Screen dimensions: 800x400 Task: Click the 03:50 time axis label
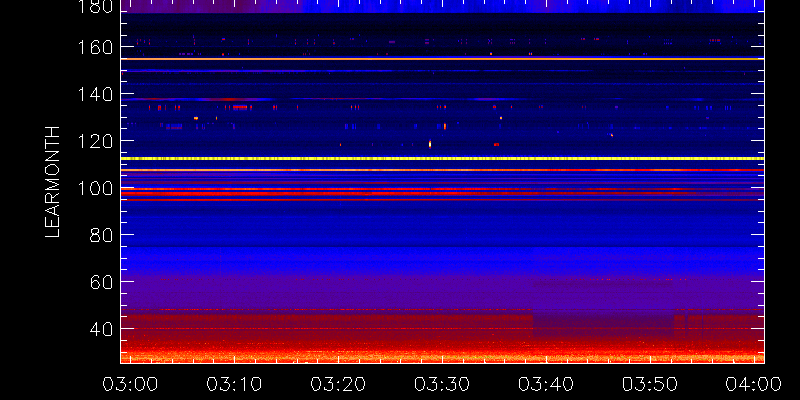point(650,383)
